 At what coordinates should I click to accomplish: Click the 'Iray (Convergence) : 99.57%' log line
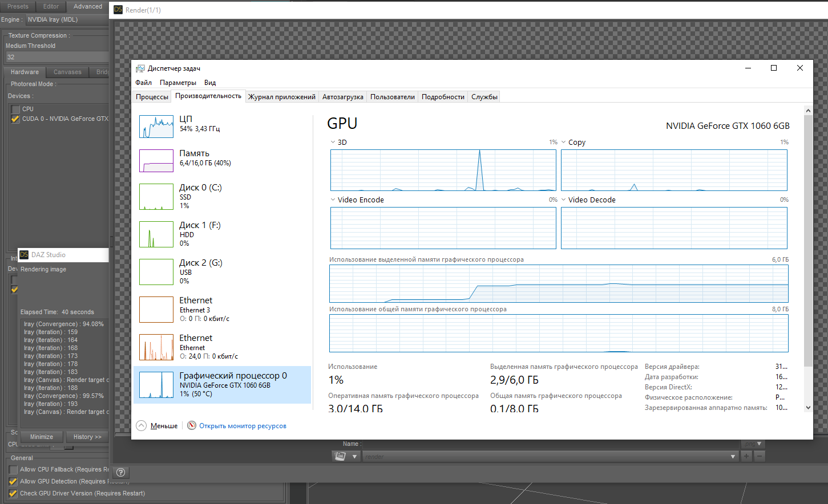pyautogui.click(x=64, y=396)
